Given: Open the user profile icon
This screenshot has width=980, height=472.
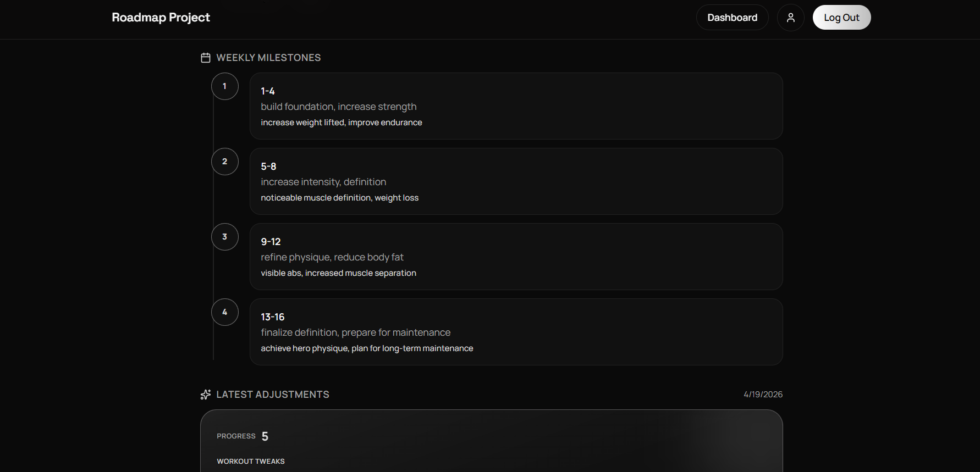Looking at the screenshot, I should 790,18.
